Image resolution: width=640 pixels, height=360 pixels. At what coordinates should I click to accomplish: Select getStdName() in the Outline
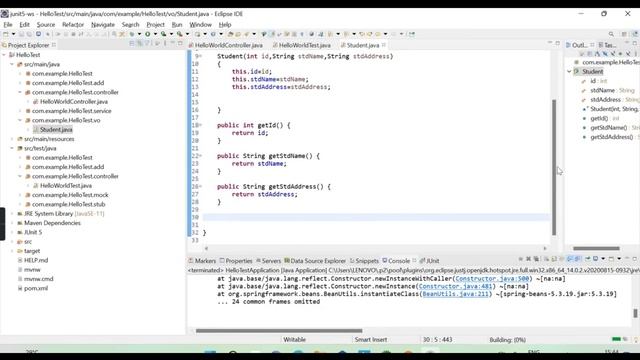coord(609,127)
